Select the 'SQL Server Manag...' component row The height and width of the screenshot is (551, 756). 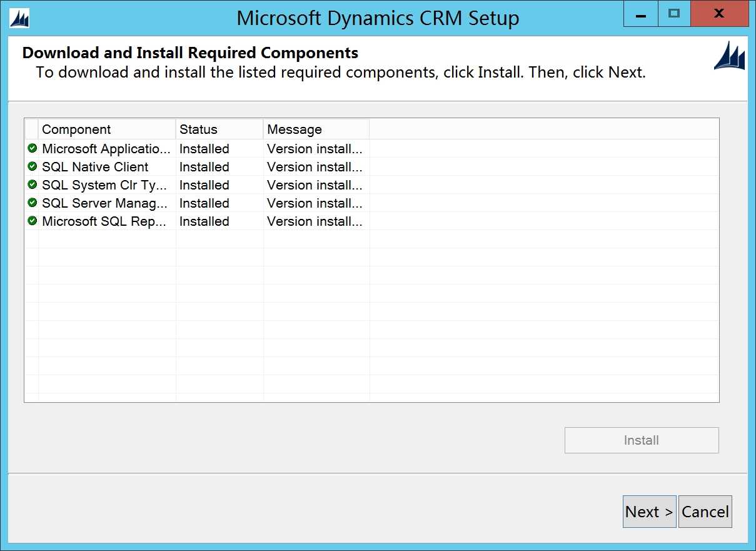tap(371, 203)
